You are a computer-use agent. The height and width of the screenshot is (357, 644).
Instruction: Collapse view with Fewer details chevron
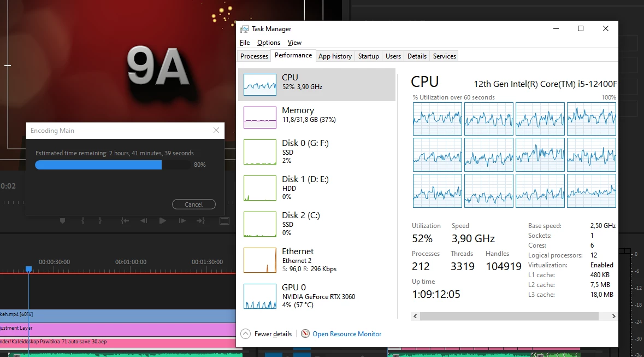246,334
